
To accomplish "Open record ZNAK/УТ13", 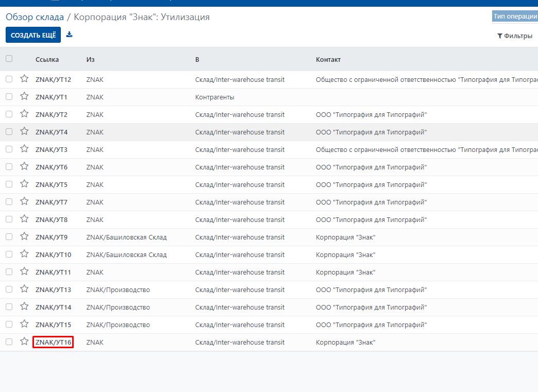I will coord(53,290).
